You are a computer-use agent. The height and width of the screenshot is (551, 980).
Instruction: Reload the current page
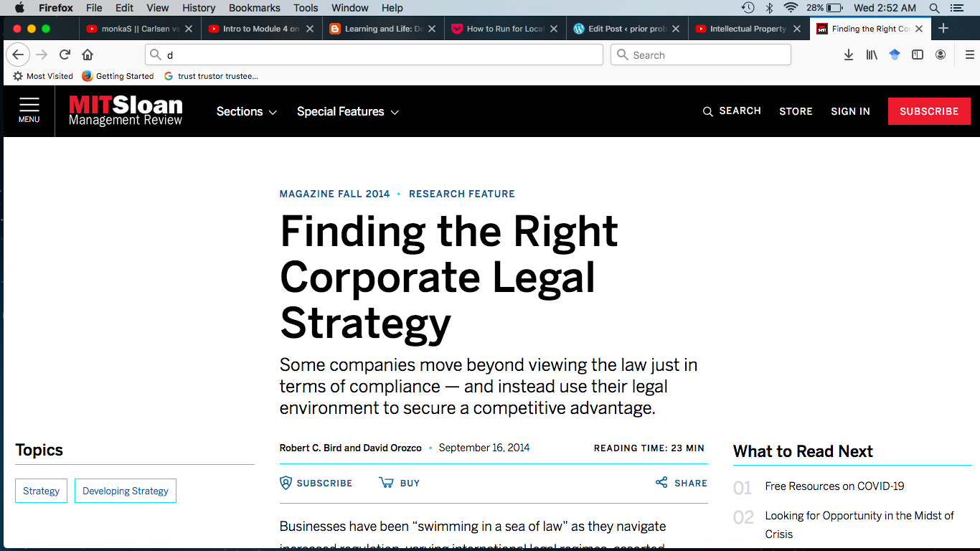click(x=65, y=55)
